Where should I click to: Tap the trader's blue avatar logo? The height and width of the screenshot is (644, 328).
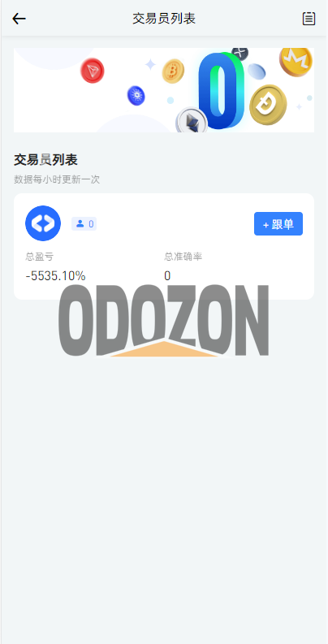(43, 223)
